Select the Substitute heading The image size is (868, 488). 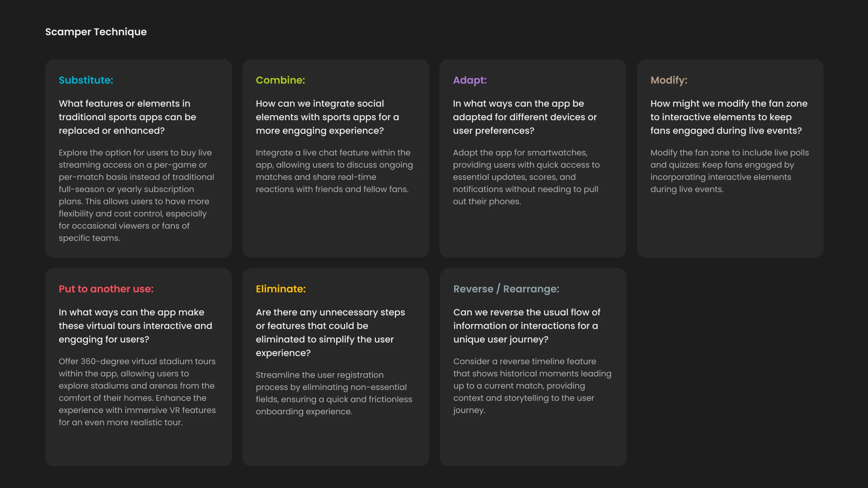tap(86, 80)
